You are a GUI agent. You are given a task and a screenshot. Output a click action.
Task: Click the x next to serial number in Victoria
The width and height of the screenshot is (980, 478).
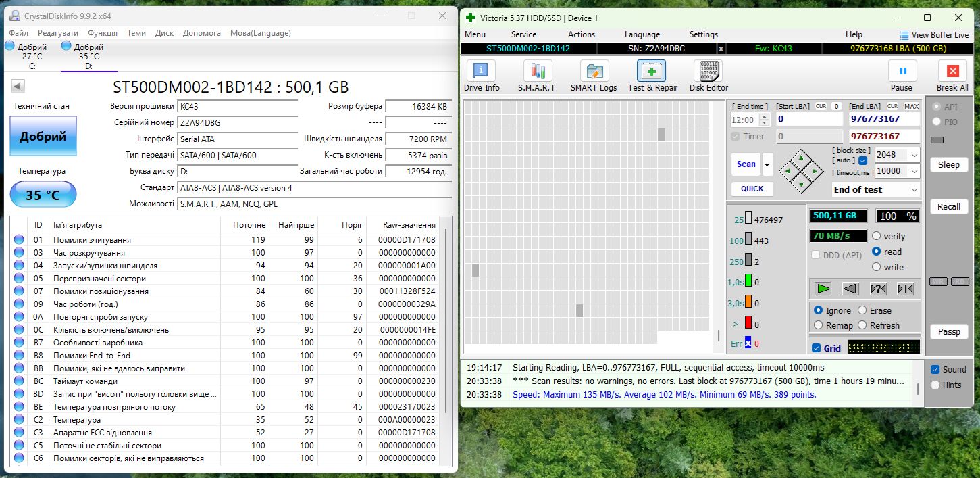click(721, 49)
